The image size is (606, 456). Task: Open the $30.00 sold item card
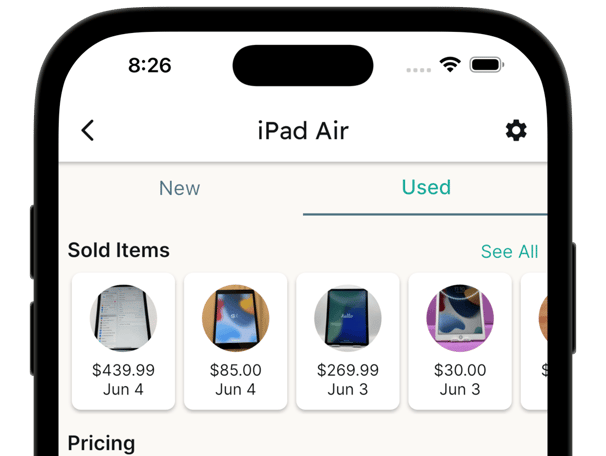pyautogui.click(x=460, y=341)
